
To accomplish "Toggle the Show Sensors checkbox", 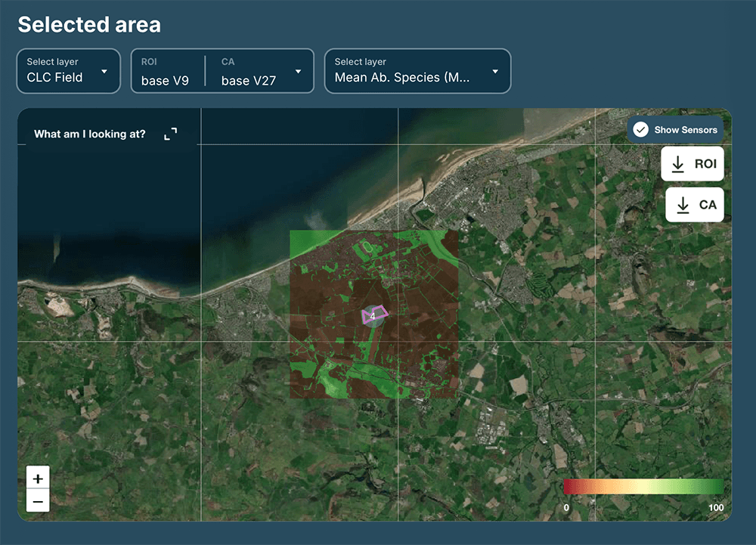I will click(641, 129).
